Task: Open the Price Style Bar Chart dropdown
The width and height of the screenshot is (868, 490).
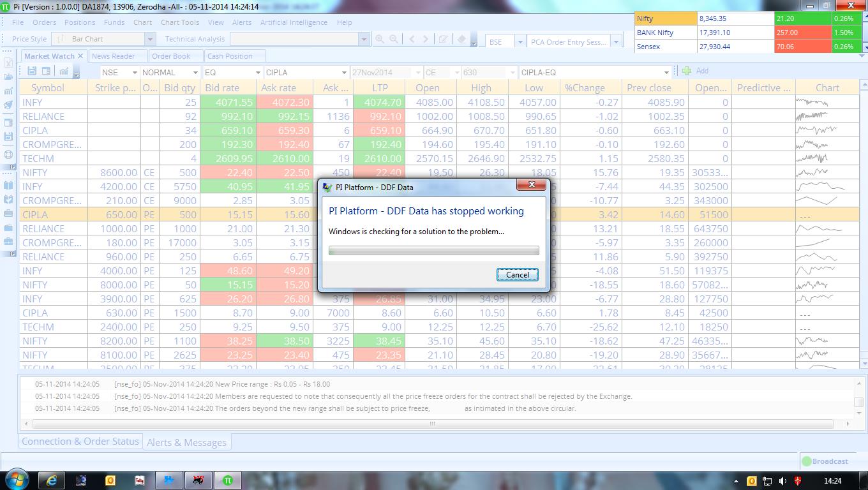Action: [151, 39]
